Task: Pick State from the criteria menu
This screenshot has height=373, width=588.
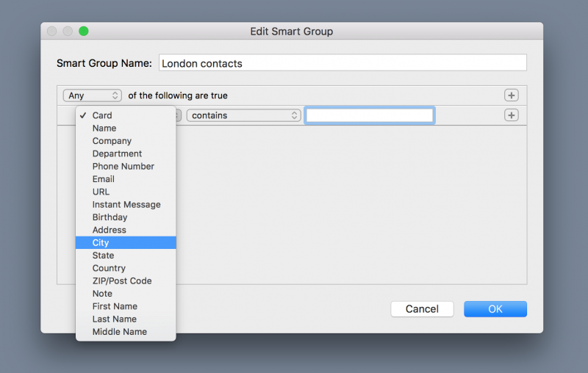Action: coord(126,256)
